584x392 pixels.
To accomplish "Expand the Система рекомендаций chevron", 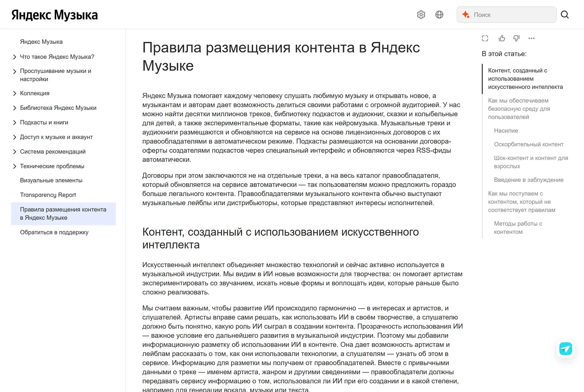I will [15, 152].
